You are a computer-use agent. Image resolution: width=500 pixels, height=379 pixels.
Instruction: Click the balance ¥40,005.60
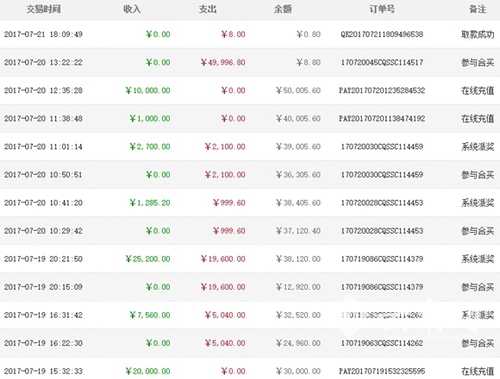298,118
